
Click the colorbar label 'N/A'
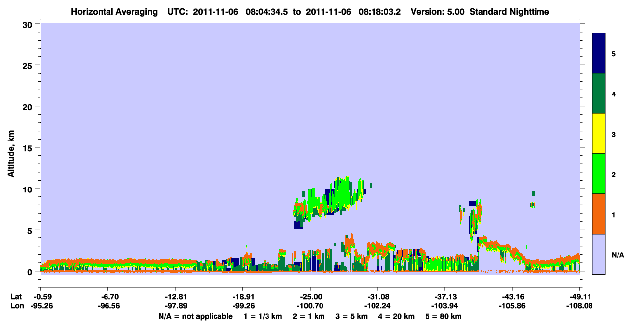617,255
